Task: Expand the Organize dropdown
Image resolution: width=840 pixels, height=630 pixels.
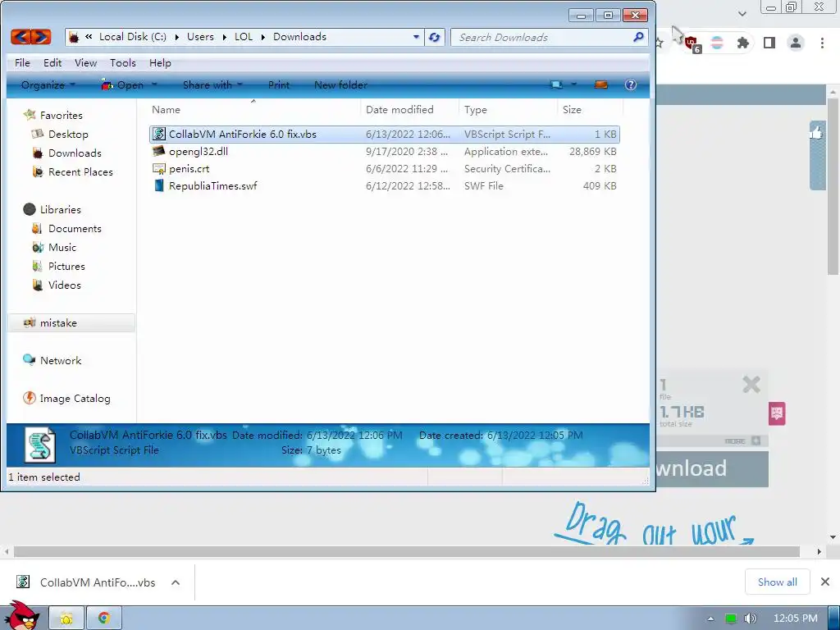Action: (x=48, y=84)
